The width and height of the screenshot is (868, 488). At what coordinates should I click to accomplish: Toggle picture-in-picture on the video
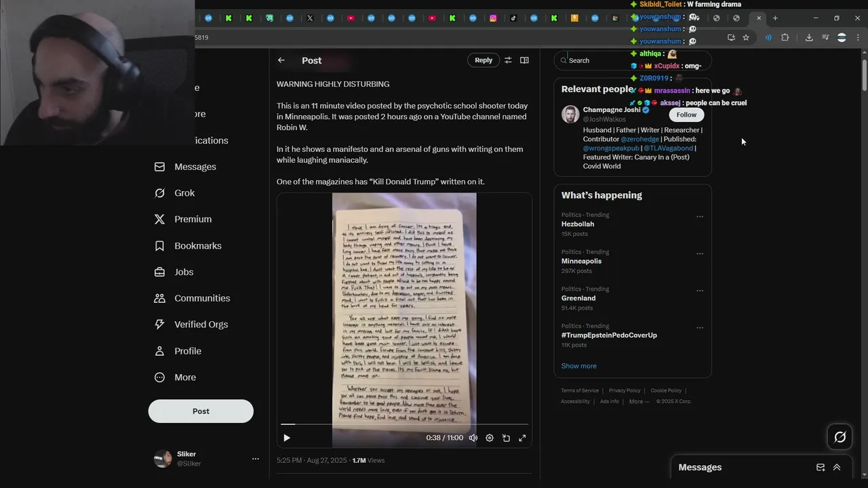(x=506, y=438)
